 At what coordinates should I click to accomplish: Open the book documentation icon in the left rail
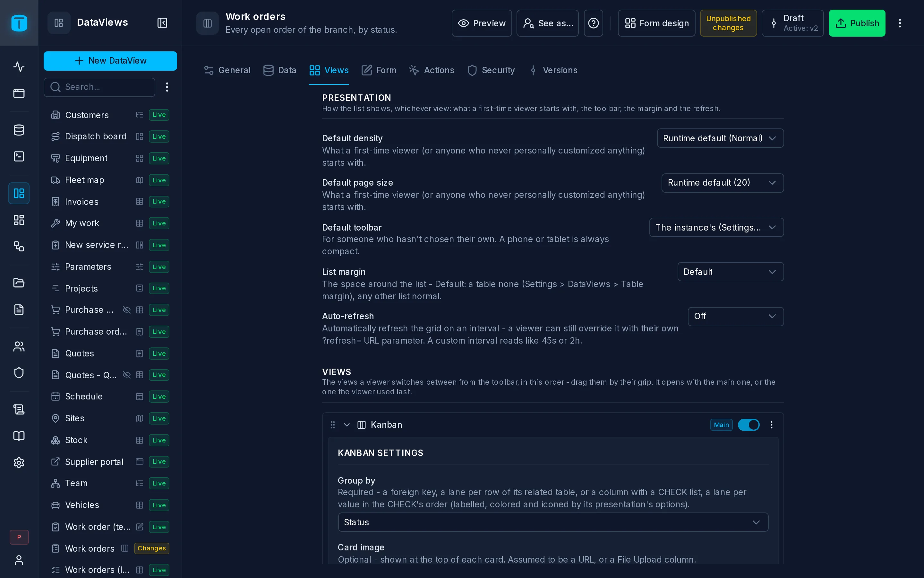point(19,436)
